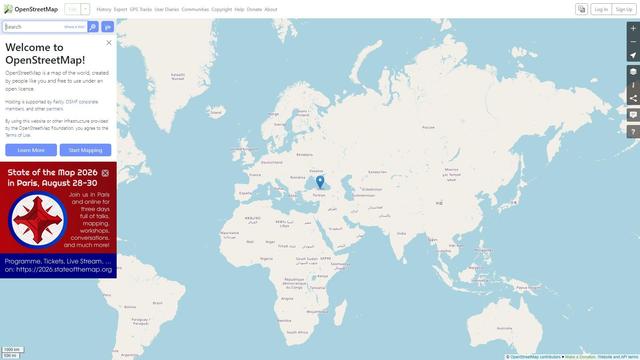This screenshot has height=360, width=640.
Task: Open the map key legend
Action: coord(633,85)
